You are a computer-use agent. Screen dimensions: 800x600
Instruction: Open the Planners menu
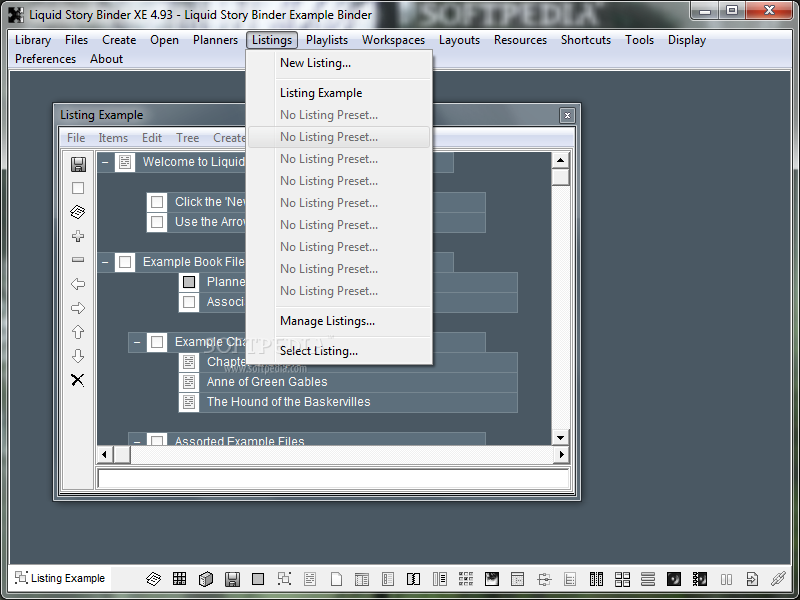(215, 40)
